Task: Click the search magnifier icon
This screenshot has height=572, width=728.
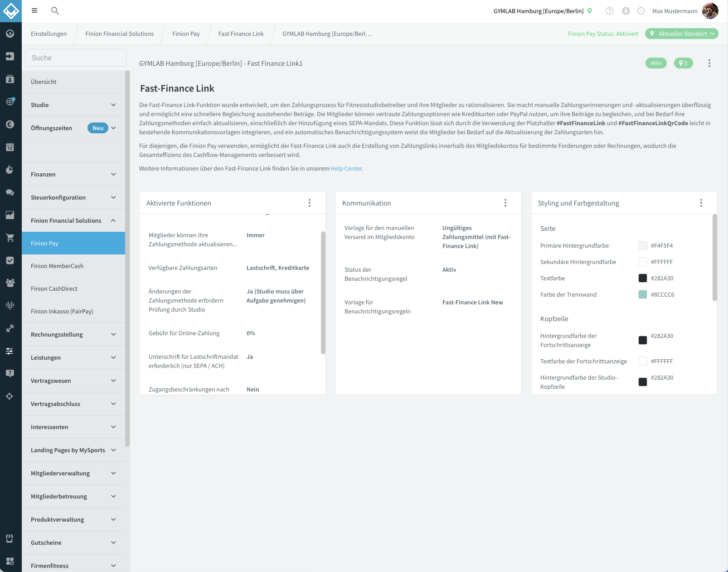Action: pos(55,10)
